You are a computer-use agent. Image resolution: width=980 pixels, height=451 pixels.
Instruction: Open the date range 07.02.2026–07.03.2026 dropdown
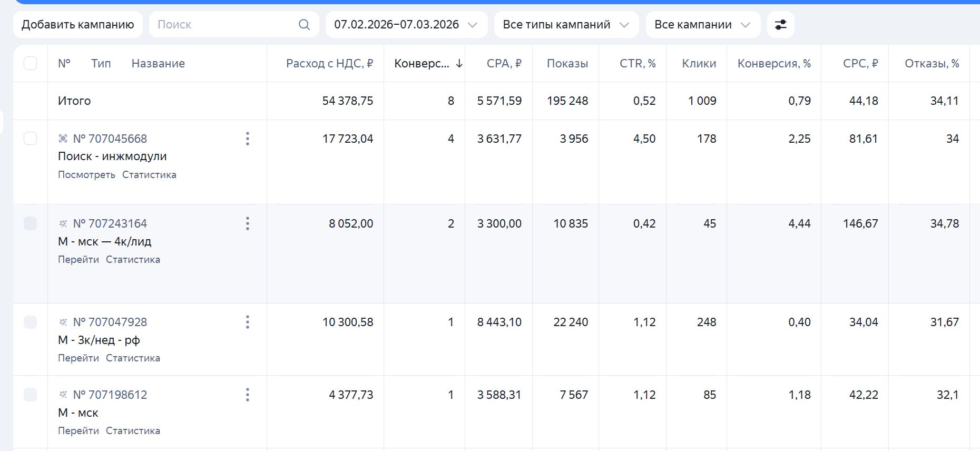406,24
